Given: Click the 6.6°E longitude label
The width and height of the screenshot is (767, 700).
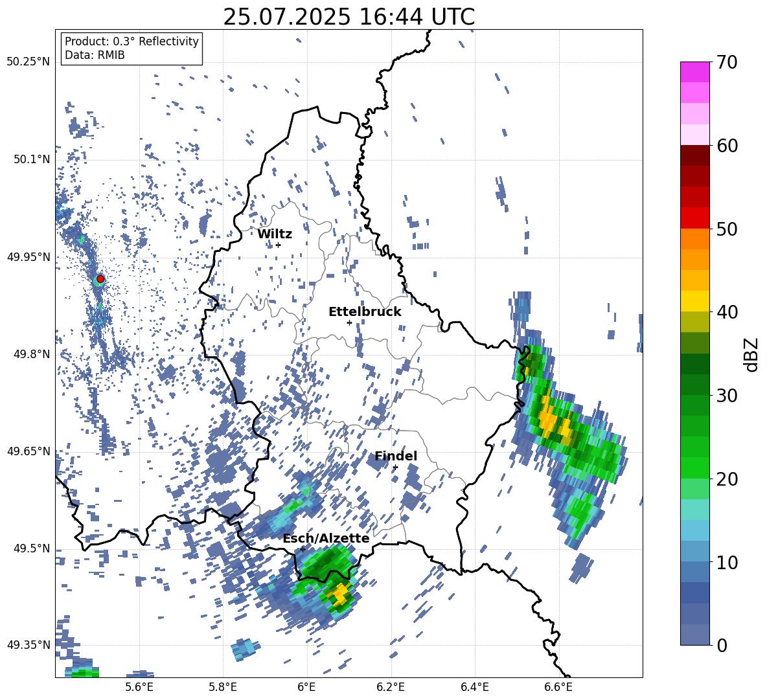Looking at the screenshot, I should (558, 687).
